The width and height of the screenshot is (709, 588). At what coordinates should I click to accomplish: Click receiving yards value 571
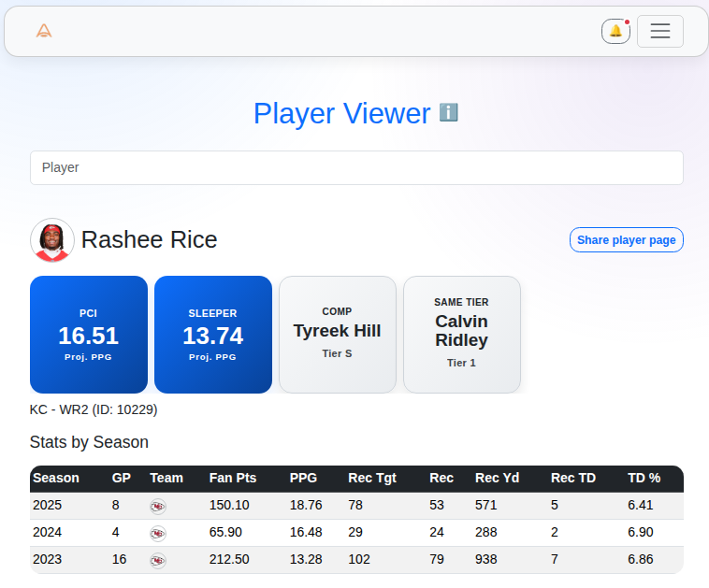pyautogui.click(x=485, y=505)
